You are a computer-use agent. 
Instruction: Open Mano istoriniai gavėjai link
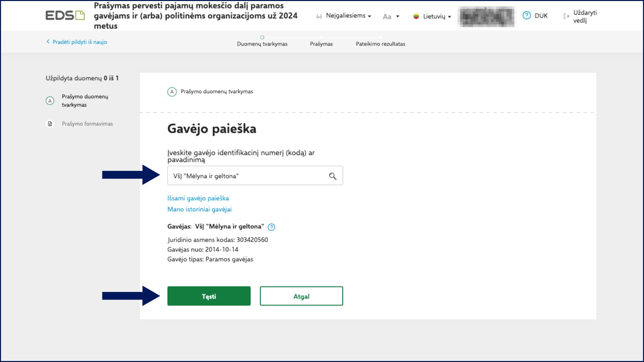pyautogui.click(x=199, y=209)
